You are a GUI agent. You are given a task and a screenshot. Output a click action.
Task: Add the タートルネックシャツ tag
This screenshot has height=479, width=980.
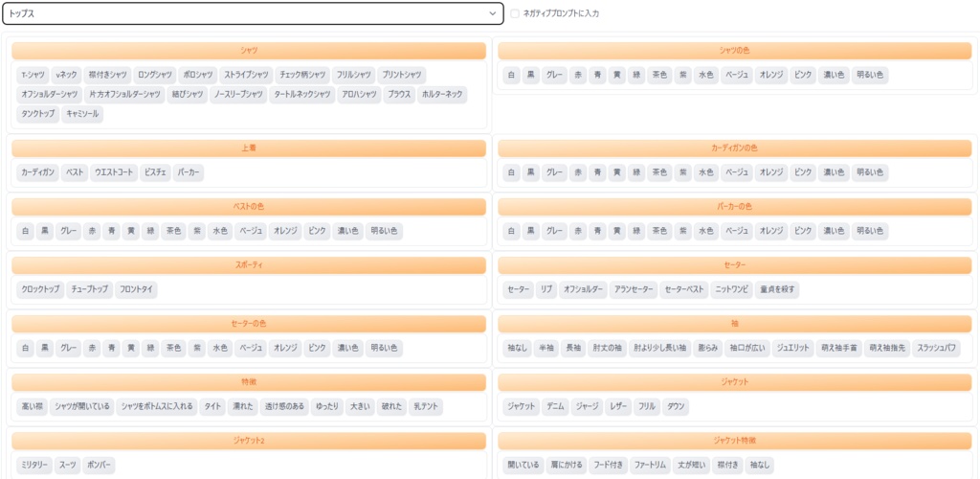[301, 95]
